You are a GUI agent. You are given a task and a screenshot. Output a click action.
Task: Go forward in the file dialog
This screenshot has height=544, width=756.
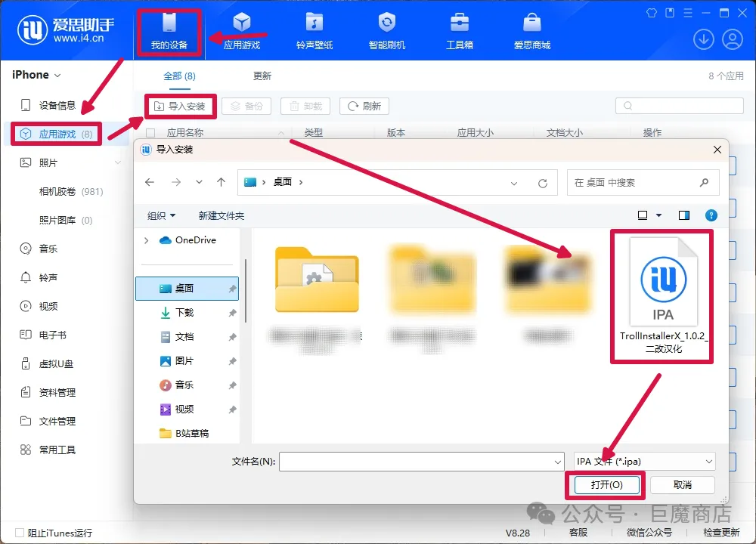click(176, 182)
